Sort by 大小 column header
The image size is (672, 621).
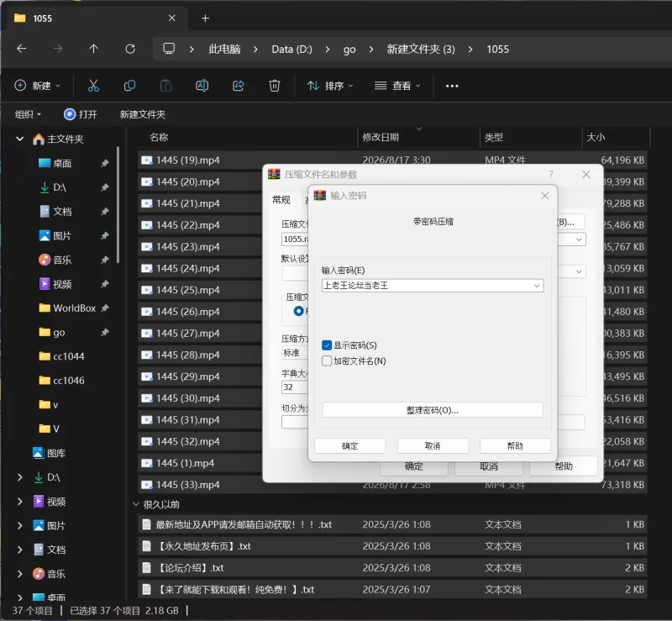[x=596, y=137]
